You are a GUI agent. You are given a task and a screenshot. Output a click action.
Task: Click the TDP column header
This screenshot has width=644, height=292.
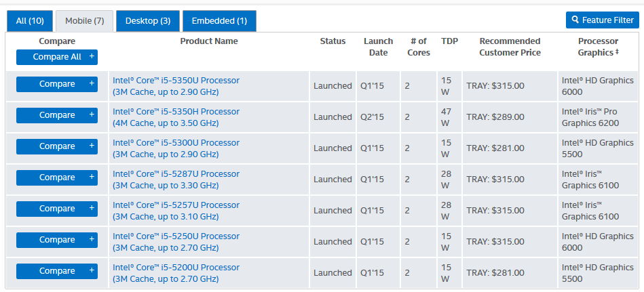(x=450, y=41)
